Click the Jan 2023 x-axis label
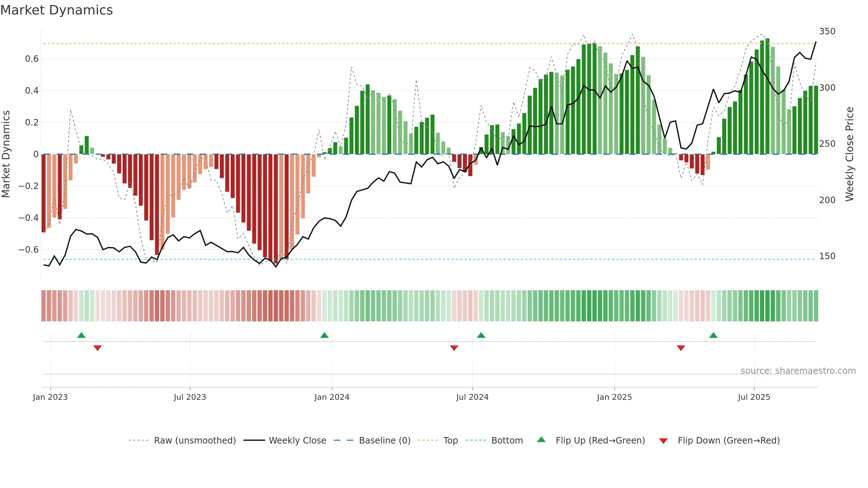The image size is (868, 488). [50, 397]
